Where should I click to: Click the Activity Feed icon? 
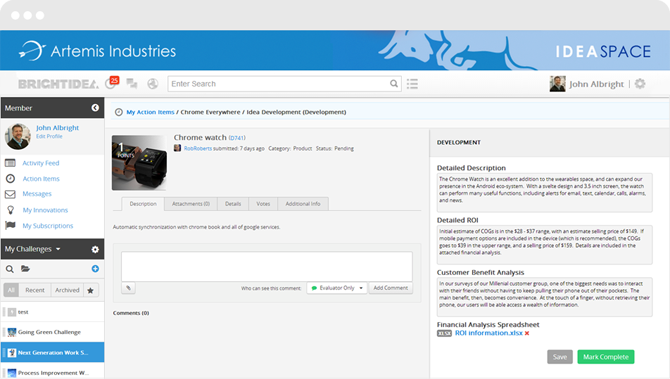10,163
